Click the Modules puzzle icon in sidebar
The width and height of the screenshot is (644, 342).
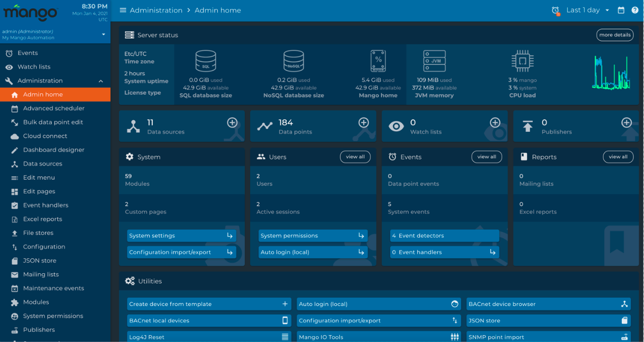(15, 302)
